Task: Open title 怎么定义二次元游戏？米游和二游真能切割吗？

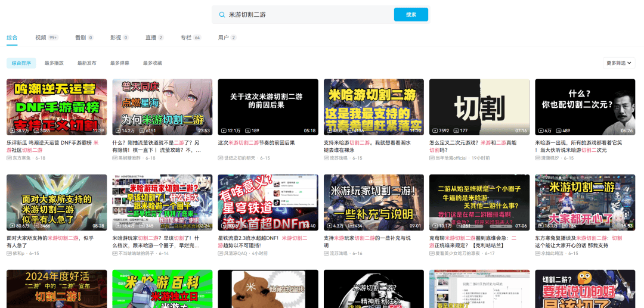Action: [x=473, y=147]
